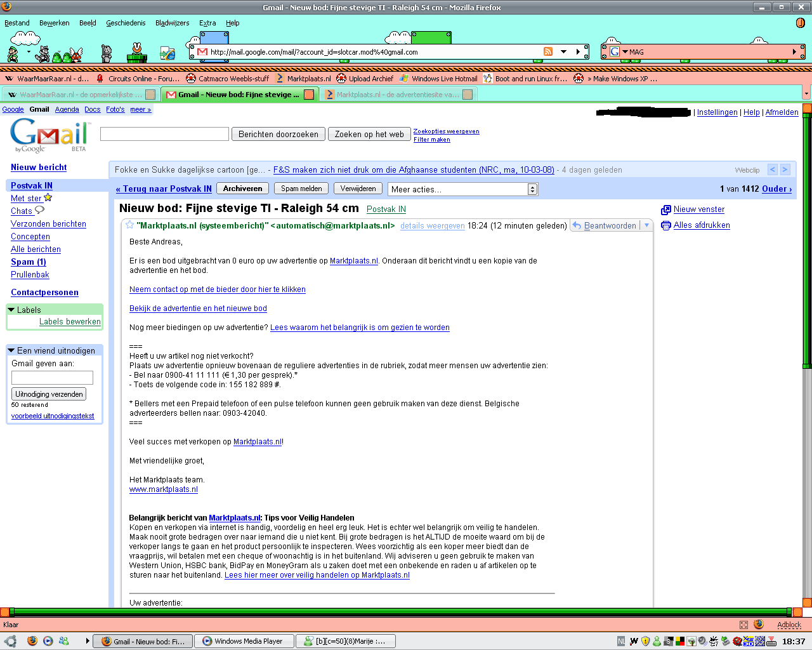Click the Firefox icon in quick launch
This screenshot has width=812, height=650.
[32, 641]
